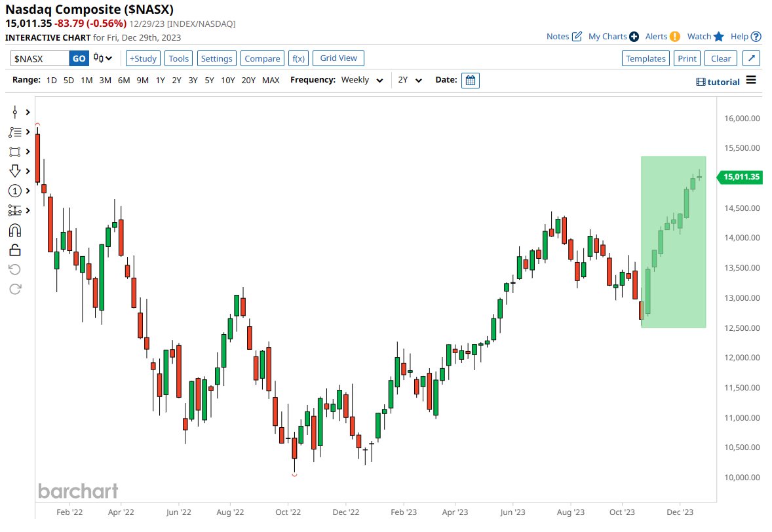
Task: Expand rectangle tool options arrow
Action: coord(28,151)
